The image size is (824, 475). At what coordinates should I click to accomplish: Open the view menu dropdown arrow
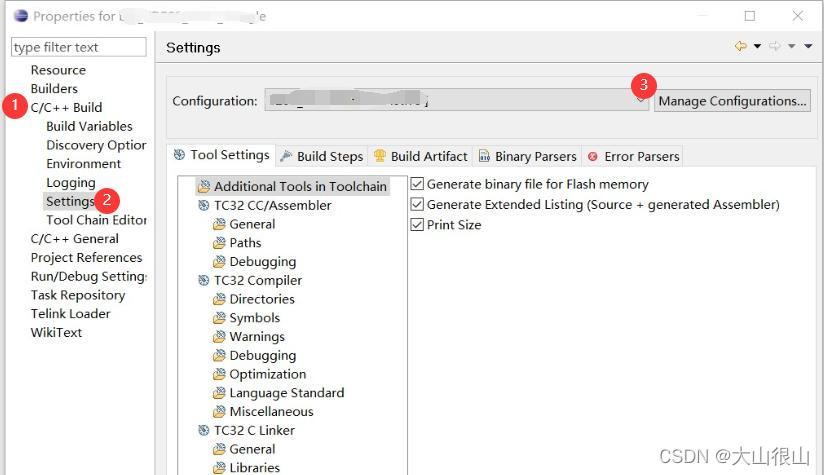tap(808, 46)
